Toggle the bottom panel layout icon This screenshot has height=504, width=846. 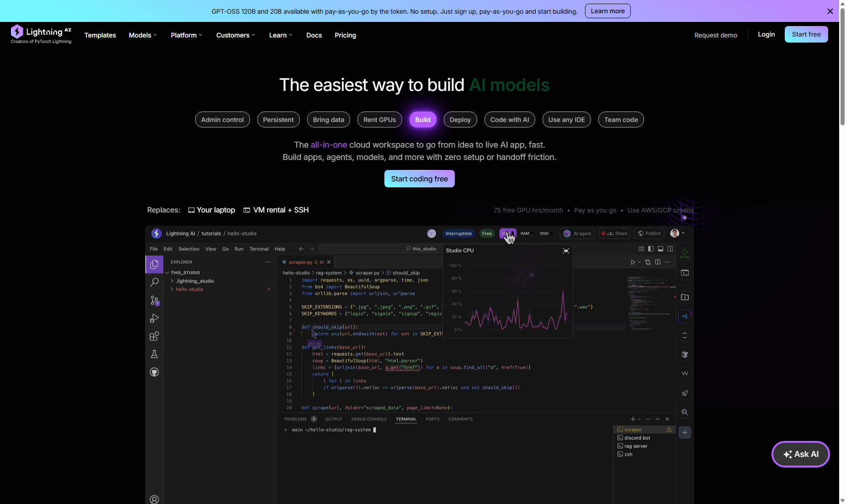(660, 249)
